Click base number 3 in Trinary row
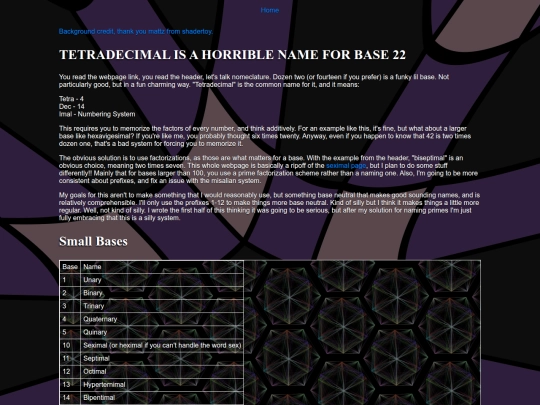 (x=70, y=306)
